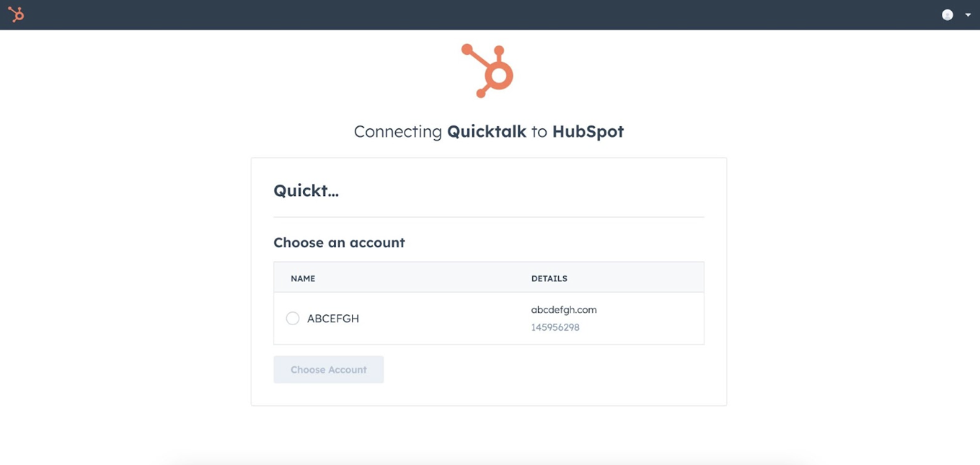Click the ABCEFGH account name

[x=333, y=318]
